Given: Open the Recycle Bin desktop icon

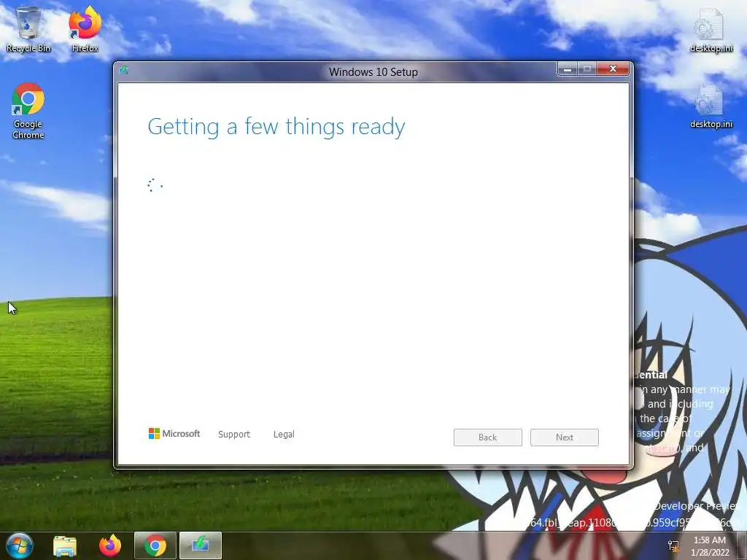Looking at the screenshot, I should coord(28,29).
